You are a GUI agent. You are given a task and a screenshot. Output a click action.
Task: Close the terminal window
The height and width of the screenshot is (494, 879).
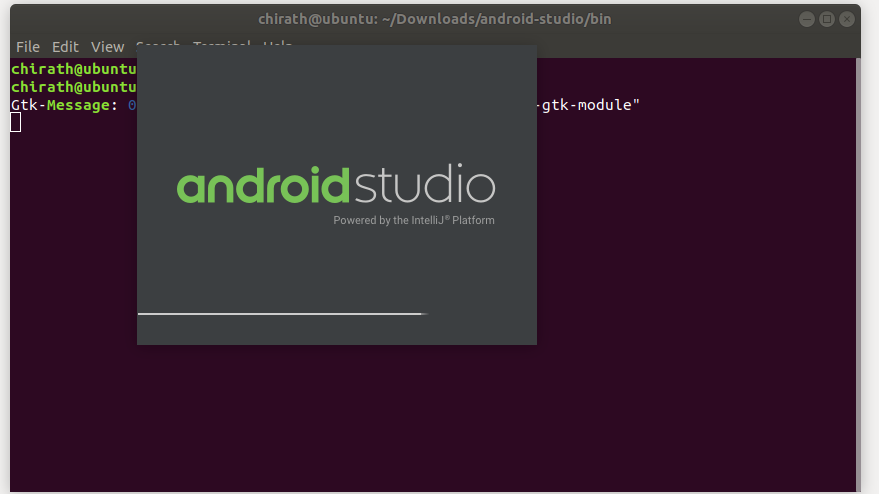pyautogui.click(x=847, y=19)
